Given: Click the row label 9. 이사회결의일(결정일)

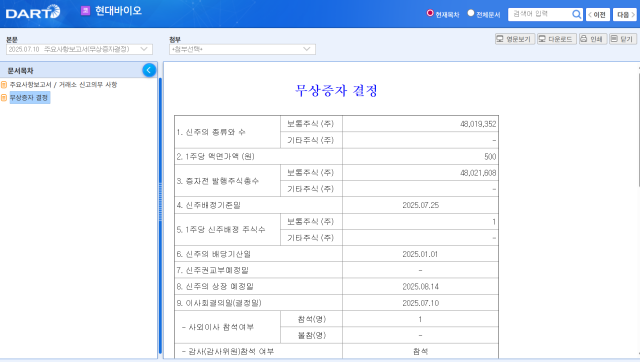Looking at the screenshot, I should coord(219,303).
